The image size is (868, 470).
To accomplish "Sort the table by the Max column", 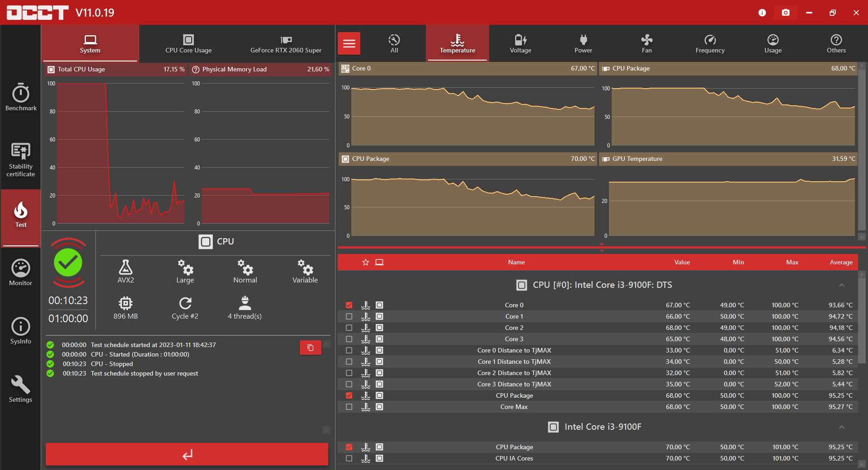I will pyautogui.click(x=792, y=262).
